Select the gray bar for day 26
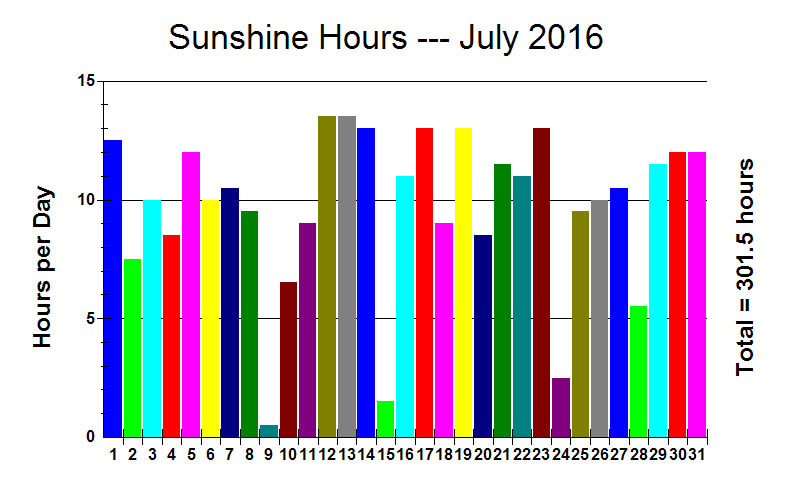The image size is (792, 491). 600,318
